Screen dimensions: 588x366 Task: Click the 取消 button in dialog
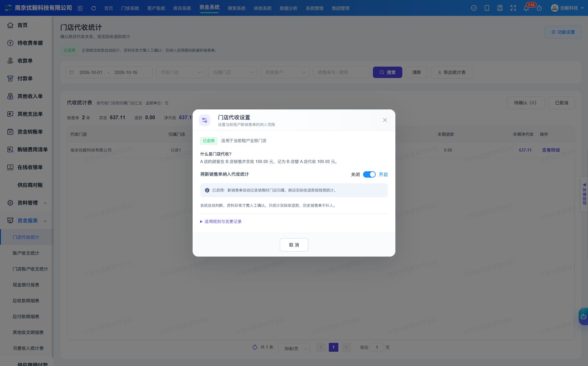pos(294,245)
